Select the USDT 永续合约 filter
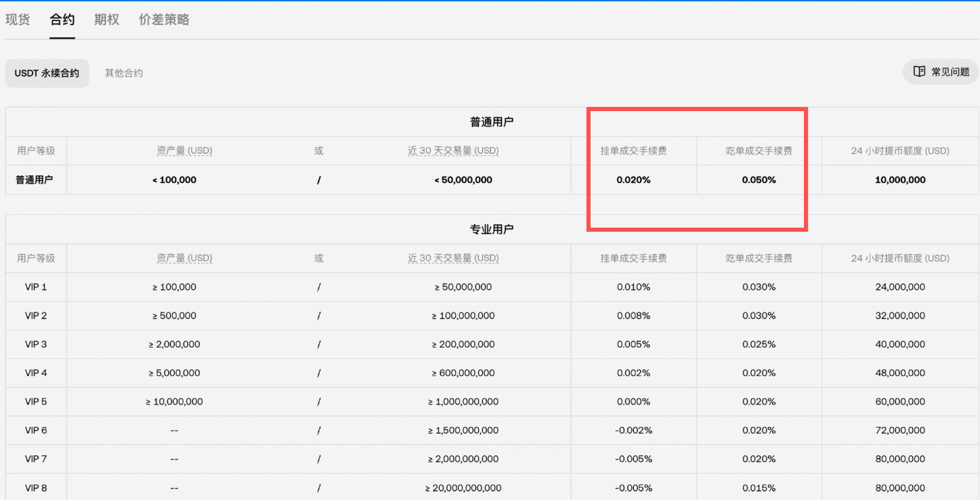This screenshot has width=980, height=500. 47,72
